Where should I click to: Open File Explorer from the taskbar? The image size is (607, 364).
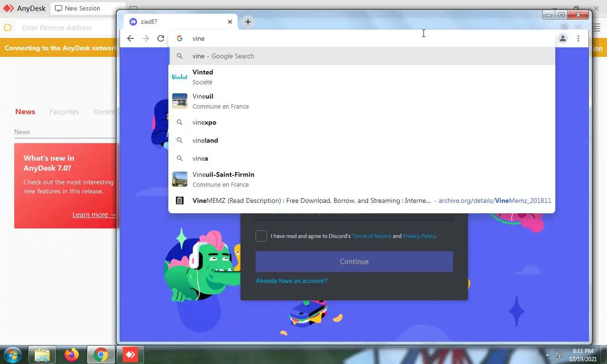[42, 355]
